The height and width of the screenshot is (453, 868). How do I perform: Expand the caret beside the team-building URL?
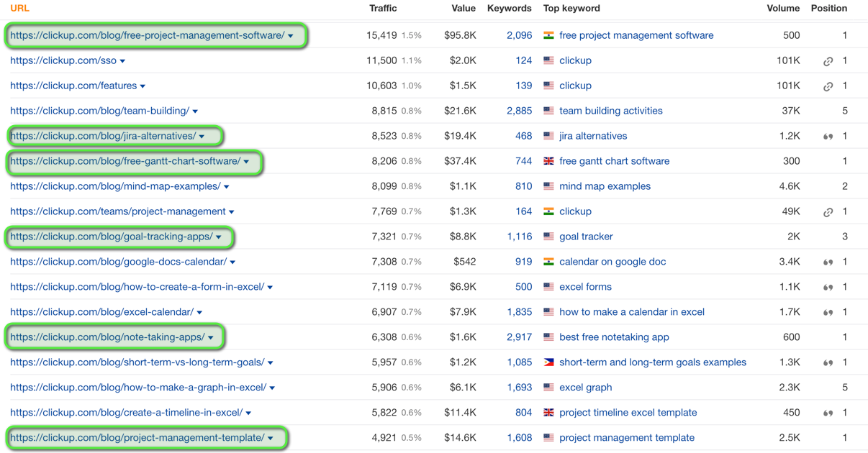[x=195, y=111]
